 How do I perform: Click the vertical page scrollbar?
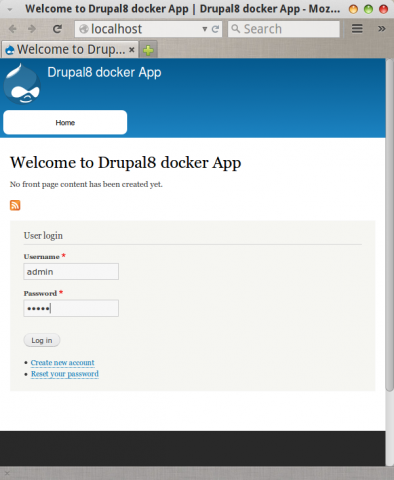(389, 225)
